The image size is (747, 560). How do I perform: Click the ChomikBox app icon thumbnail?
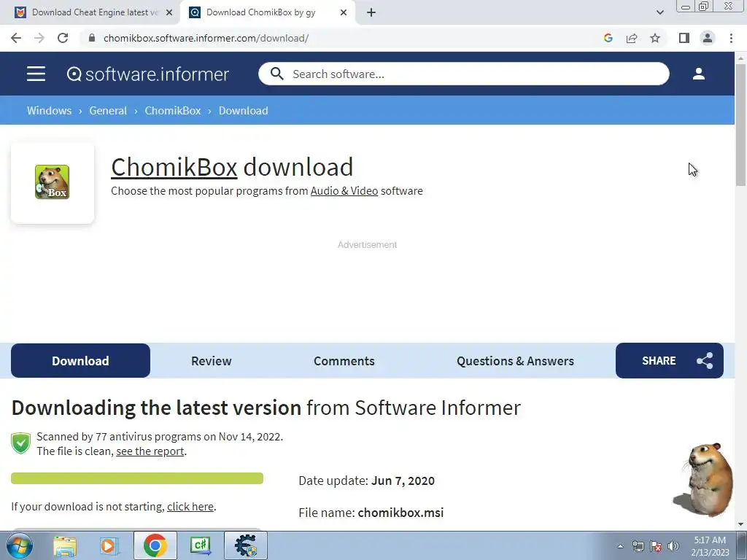coord(52,182)
